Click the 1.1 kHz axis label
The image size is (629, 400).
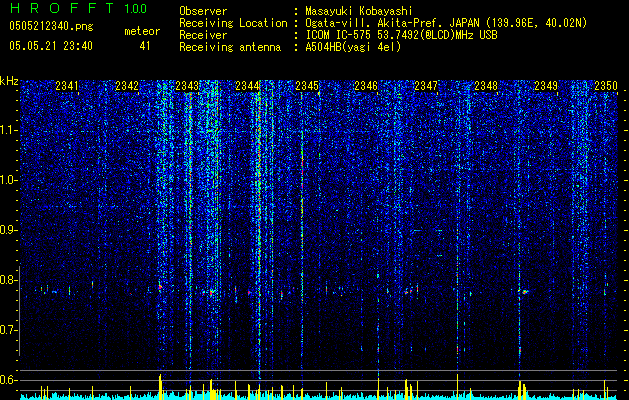pyautogui.click(x=9, y=130)
